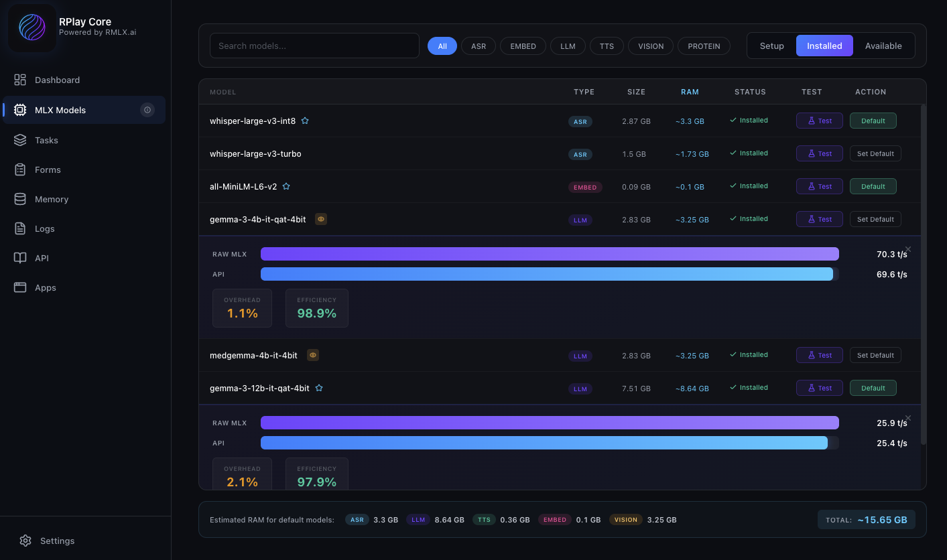Open the Memory panel
947x560 pixels.
point(51,199)
